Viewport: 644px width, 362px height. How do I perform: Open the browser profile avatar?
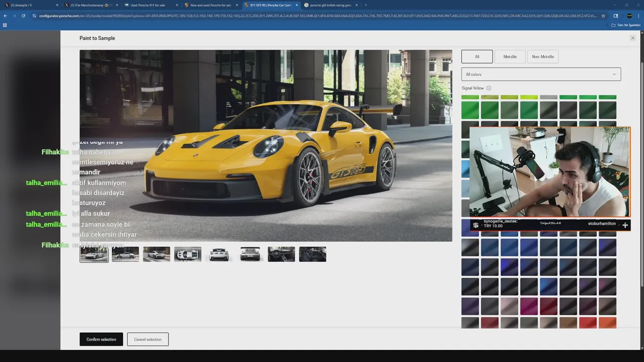(x=629, y=16)
